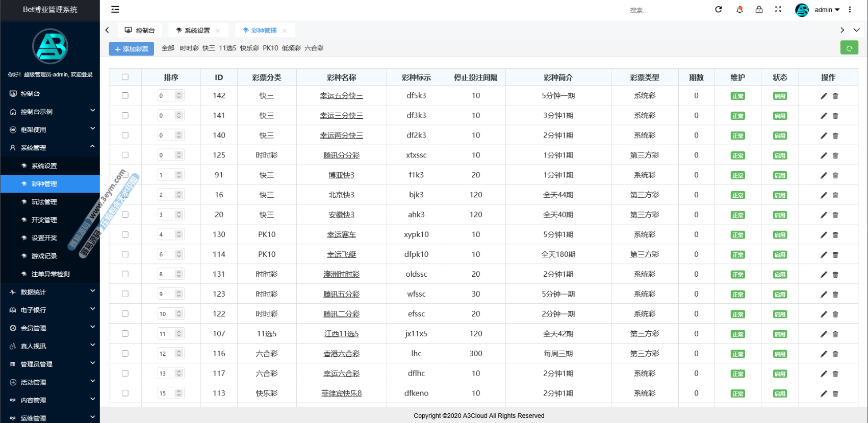Image resolution: width=868 pixels, height=423 pixels.
Task: Click the green reload table button
Action: click(849, 48)
